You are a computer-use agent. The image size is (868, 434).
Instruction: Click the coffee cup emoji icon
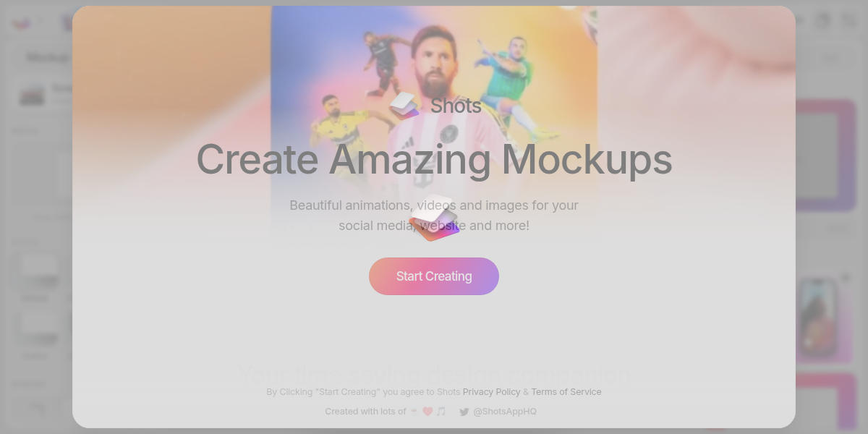tap(414, 412)
